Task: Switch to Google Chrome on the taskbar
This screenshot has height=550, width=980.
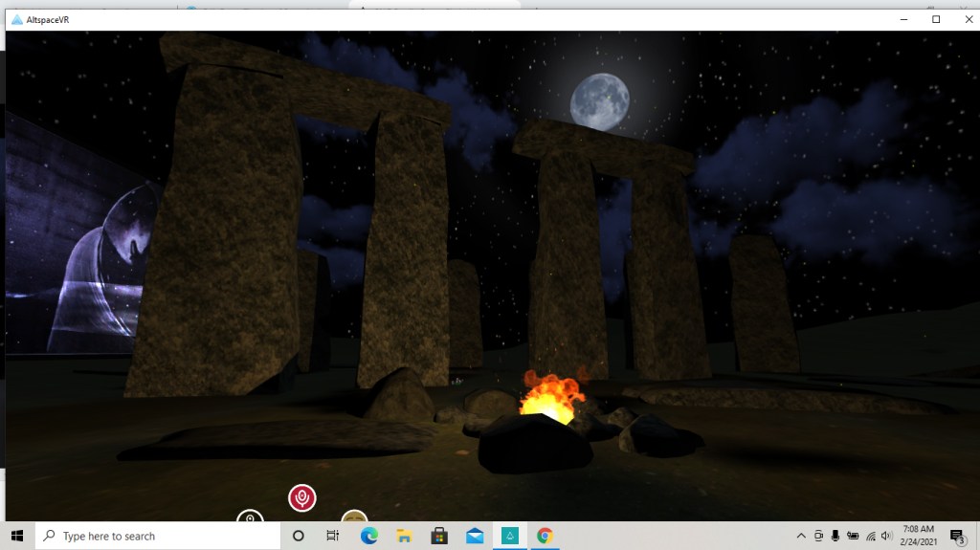Action: tap(545, 536)
